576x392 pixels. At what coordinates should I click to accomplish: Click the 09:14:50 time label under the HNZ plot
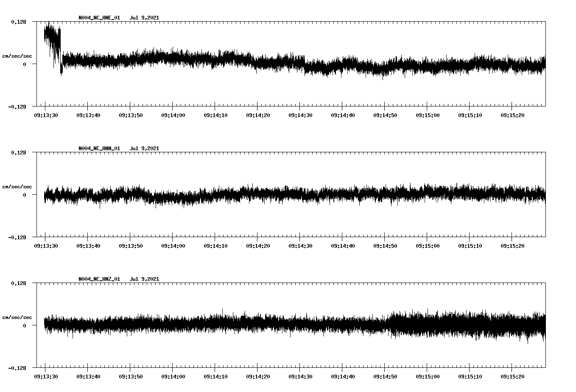click(385, 376)
